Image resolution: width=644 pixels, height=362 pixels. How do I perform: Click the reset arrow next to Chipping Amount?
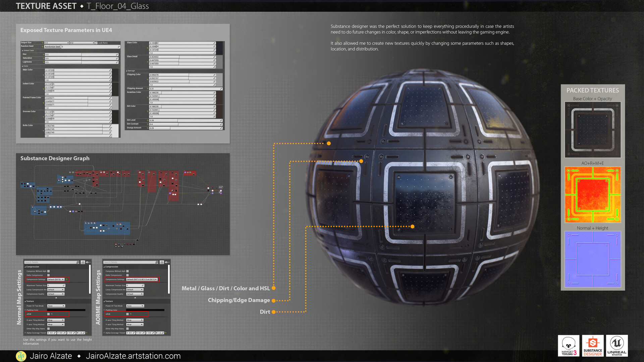[x=148, y=88]
